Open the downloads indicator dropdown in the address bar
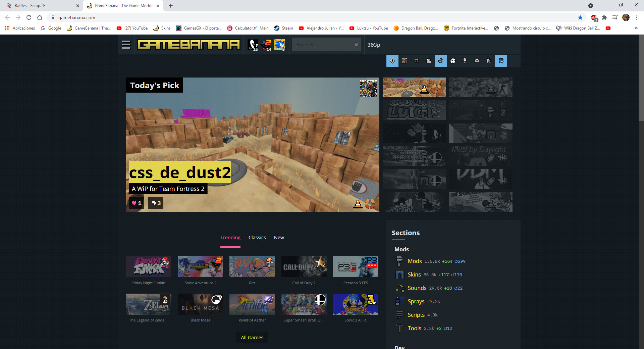The image size is (644, 349). point(591,5)
